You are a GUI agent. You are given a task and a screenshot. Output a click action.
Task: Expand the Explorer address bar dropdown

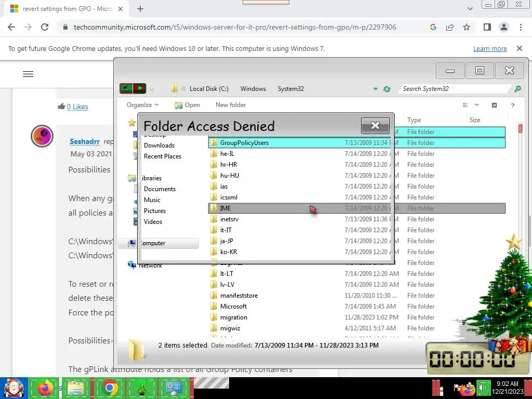tap(375, 89)
